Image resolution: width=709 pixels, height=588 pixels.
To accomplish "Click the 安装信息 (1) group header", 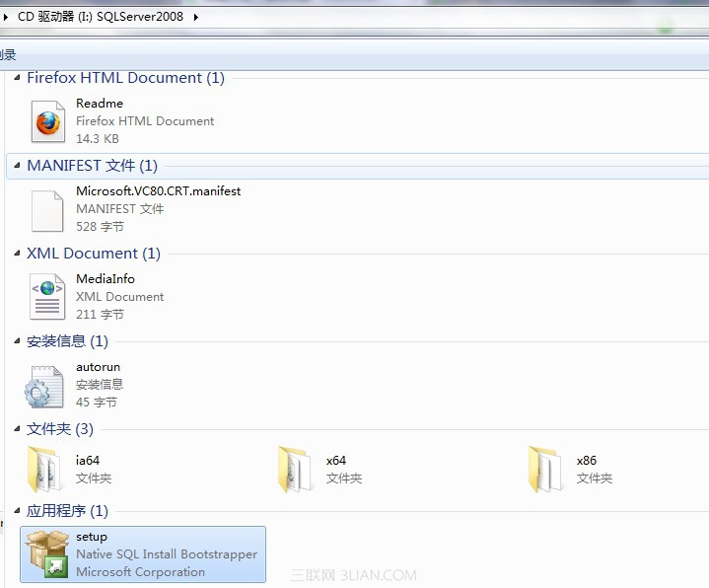I will coord(67,341).
